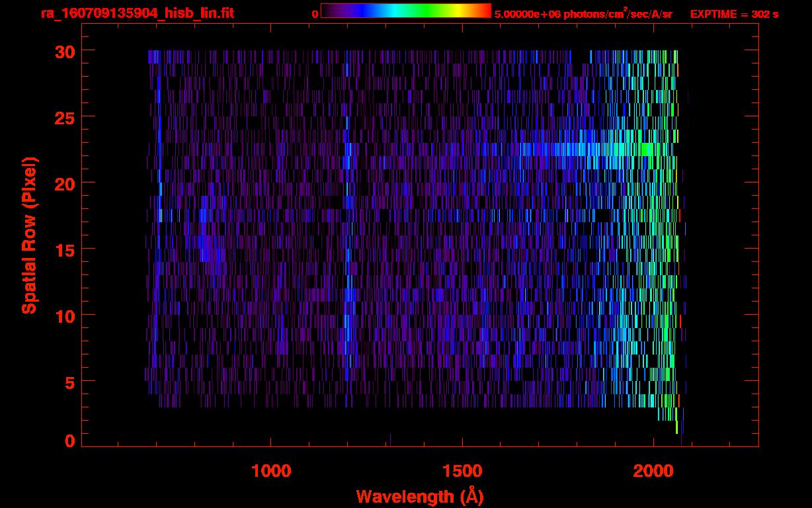Click the 2000 wavelength tick label
Image resolution: width=812 pixels, height=508 pixels.
[653, 471]
